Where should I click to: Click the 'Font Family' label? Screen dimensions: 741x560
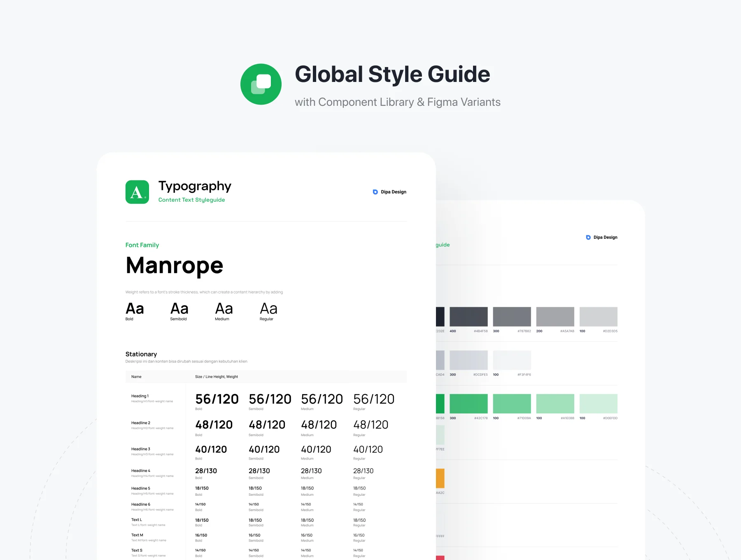click(x=142, y=245)
